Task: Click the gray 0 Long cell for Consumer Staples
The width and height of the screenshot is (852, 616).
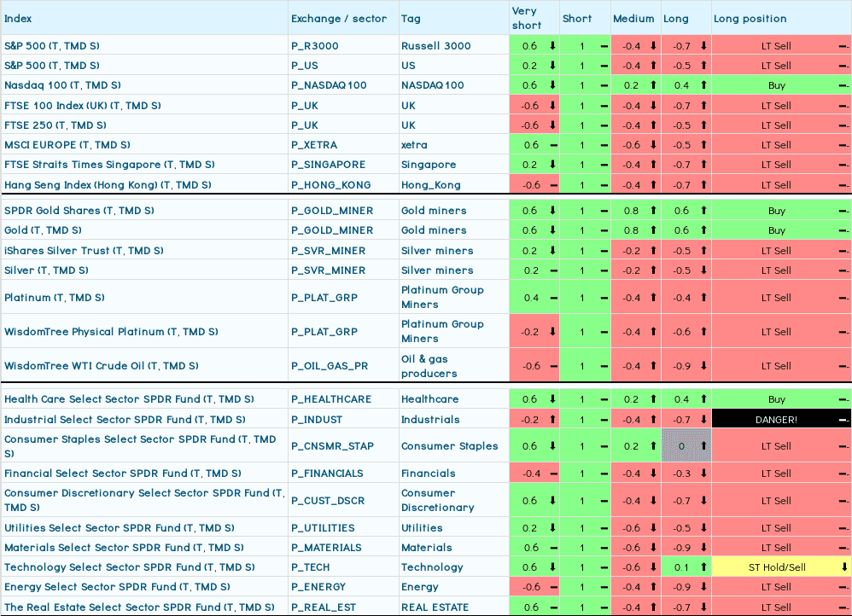Action: (686, 446)
